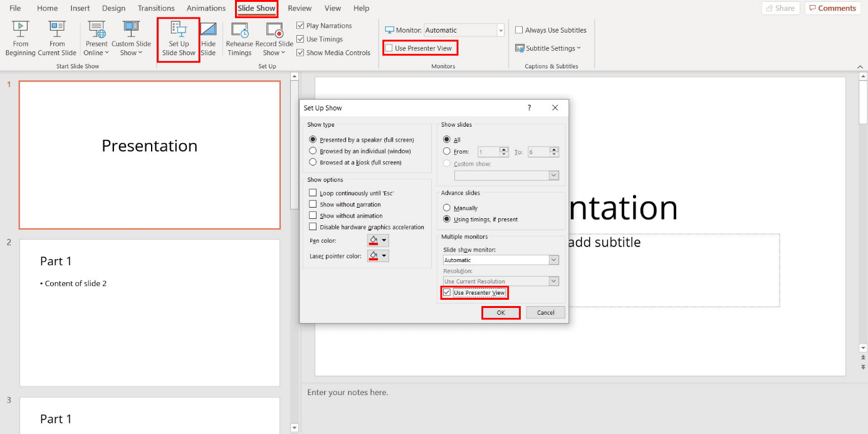This screenshot has width=868, height=434.
Task: Expand Subtitle Settings dropdown
Action: [x=578, y=48]
